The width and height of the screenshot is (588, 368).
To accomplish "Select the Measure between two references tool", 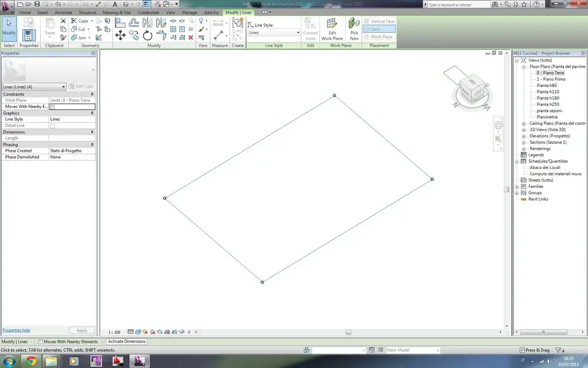I will tap(218, 36).
